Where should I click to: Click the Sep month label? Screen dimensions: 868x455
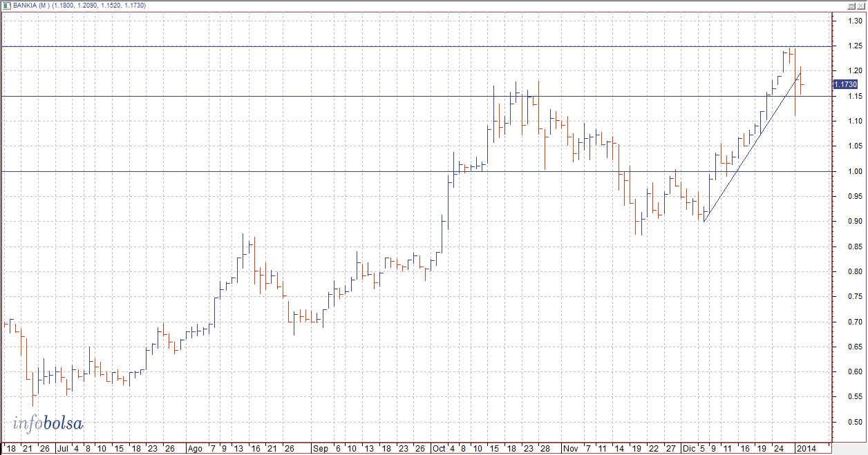(x=321, y=448)
